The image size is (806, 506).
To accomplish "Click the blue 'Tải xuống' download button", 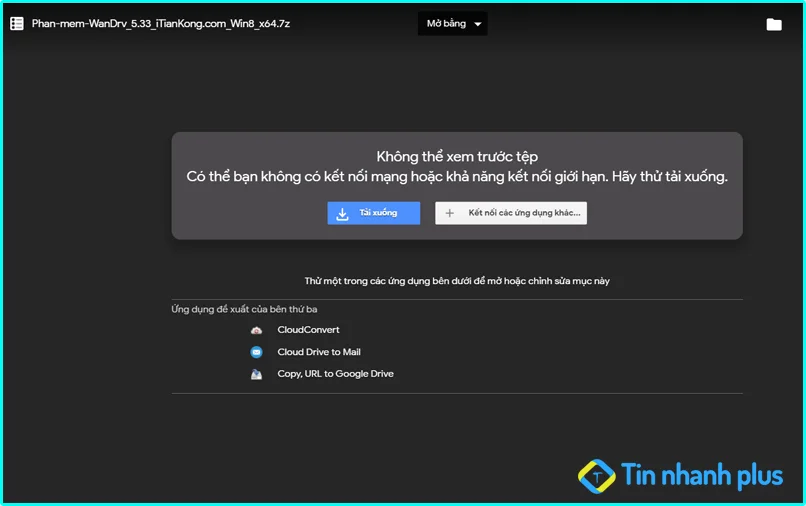I will click(x=374, y=213).
